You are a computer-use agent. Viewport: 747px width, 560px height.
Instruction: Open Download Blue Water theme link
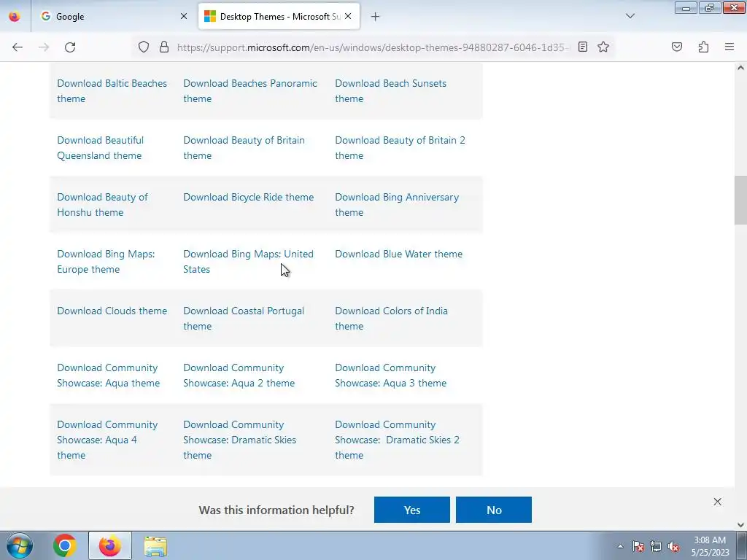click(399, 254)
